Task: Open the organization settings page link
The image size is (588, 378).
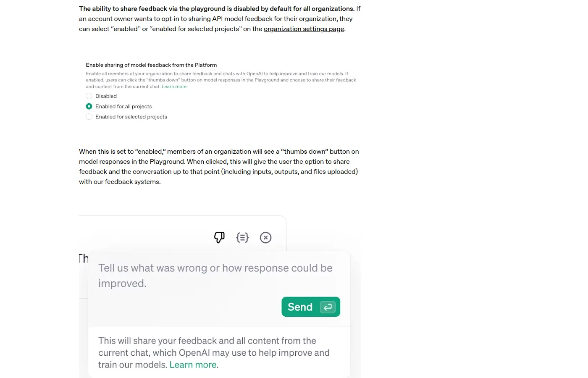Action: coord(304,29)
